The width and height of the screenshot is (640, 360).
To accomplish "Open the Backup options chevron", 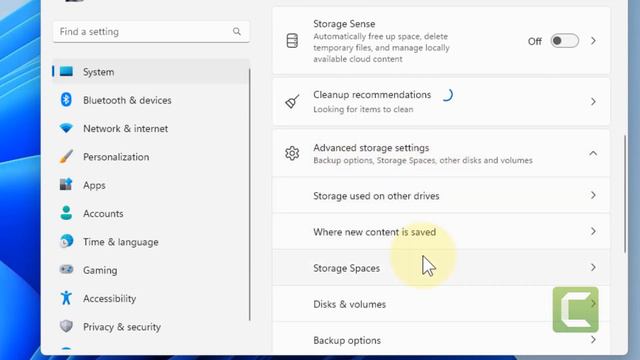I will click(593, 340).
